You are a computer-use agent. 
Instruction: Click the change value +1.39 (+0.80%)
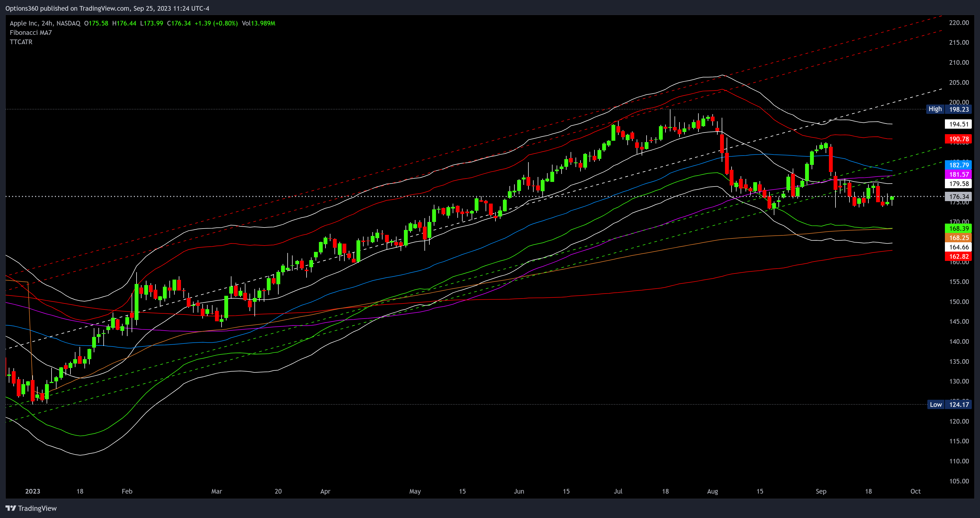pos(216,23)
